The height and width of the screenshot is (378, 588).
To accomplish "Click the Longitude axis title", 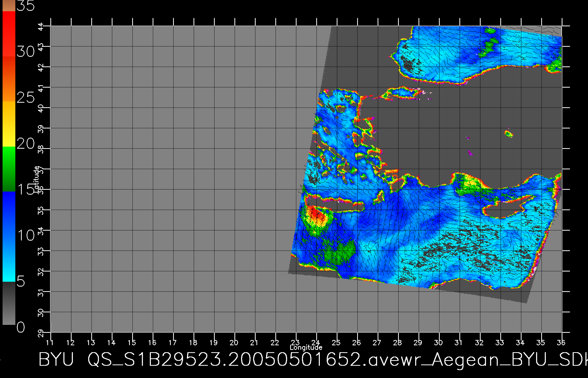I will point(306,347).
